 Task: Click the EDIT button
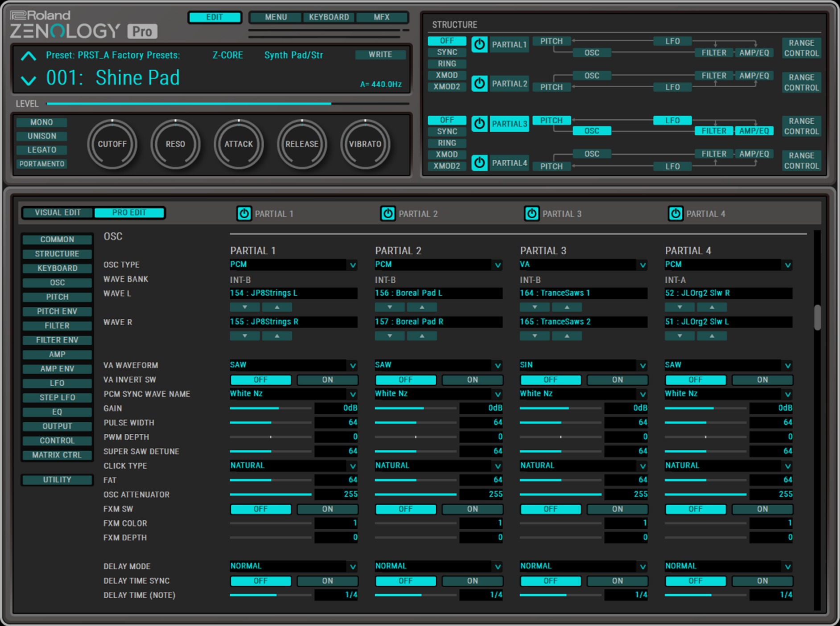coord(214,17)
